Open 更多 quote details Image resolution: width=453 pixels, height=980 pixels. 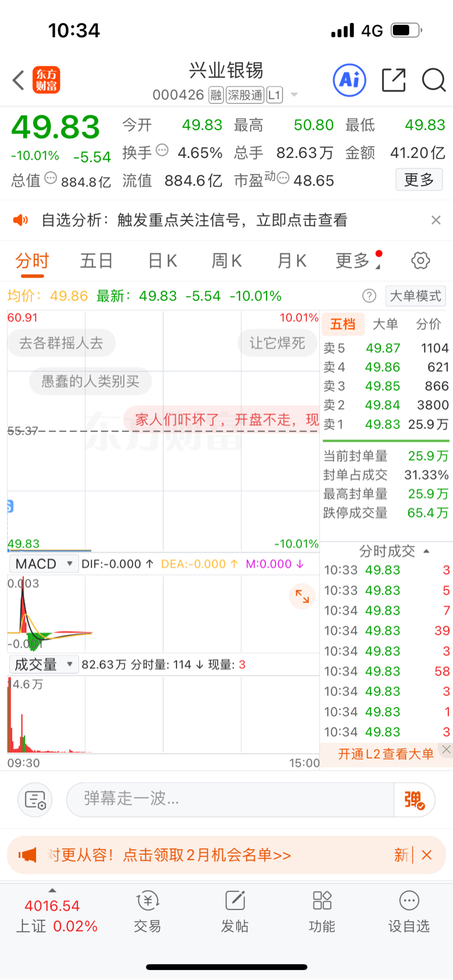click(x=419, y=180)
